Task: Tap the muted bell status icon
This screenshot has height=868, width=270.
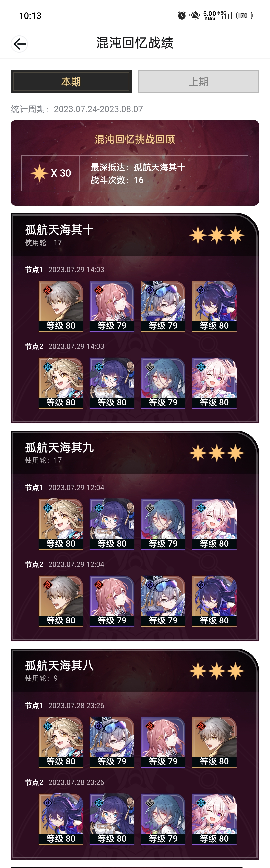Action: 195,15
